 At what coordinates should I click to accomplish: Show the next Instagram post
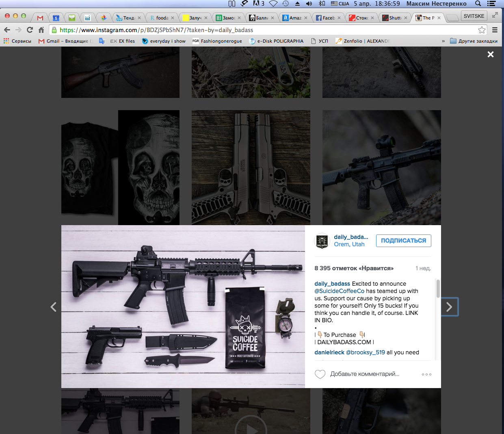point(449,307)
